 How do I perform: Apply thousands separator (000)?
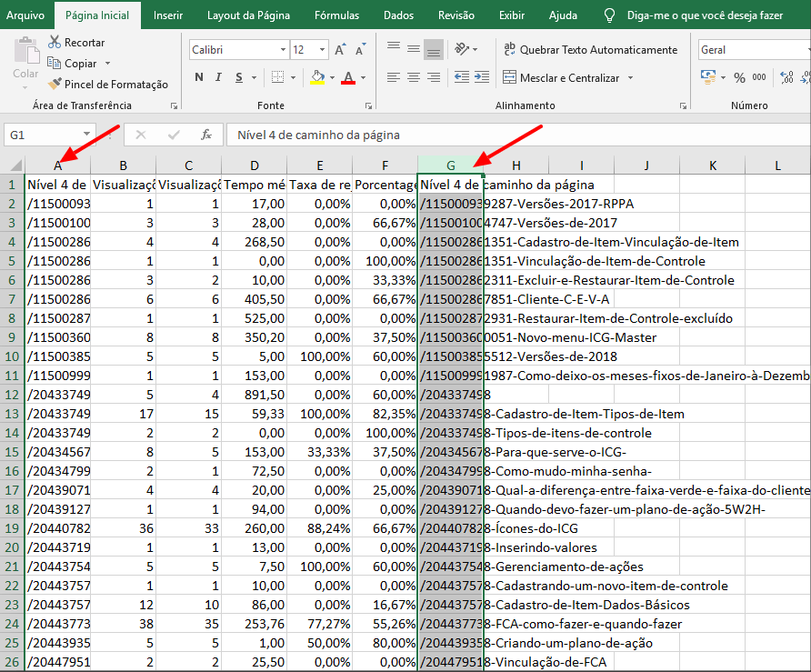pos(759,77)
